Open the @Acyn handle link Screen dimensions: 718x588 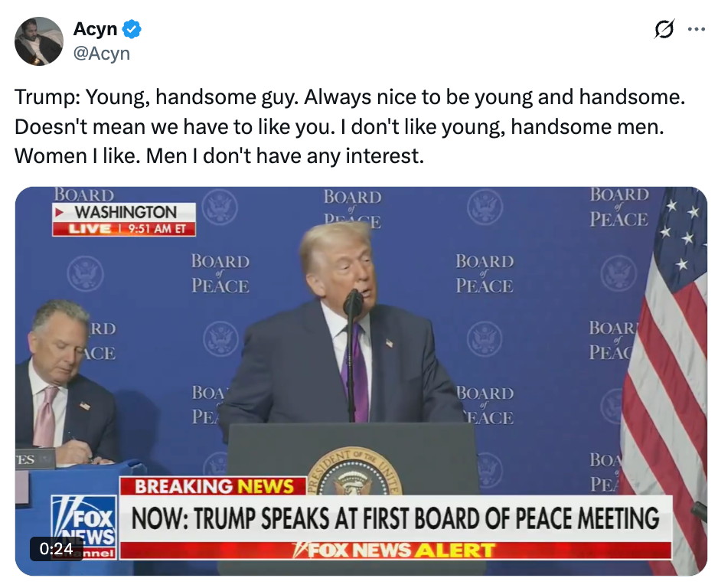pyautogui.click(x=102, y=54)
